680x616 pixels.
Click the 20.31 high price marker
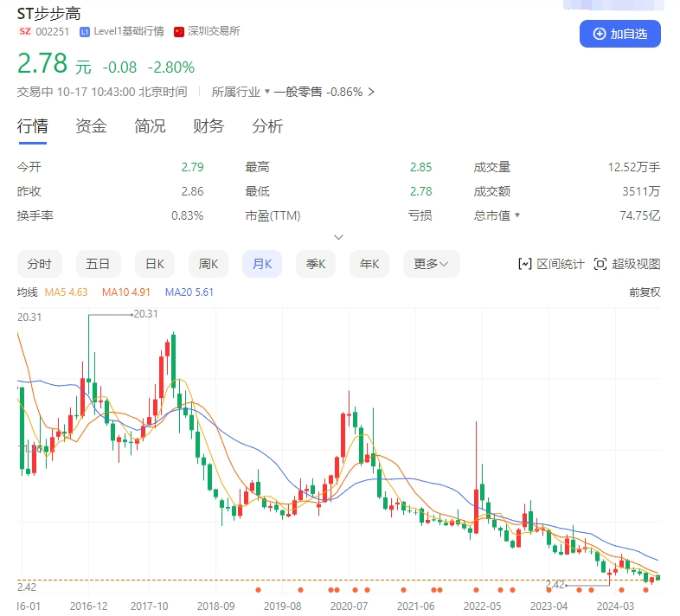(145, 314)
